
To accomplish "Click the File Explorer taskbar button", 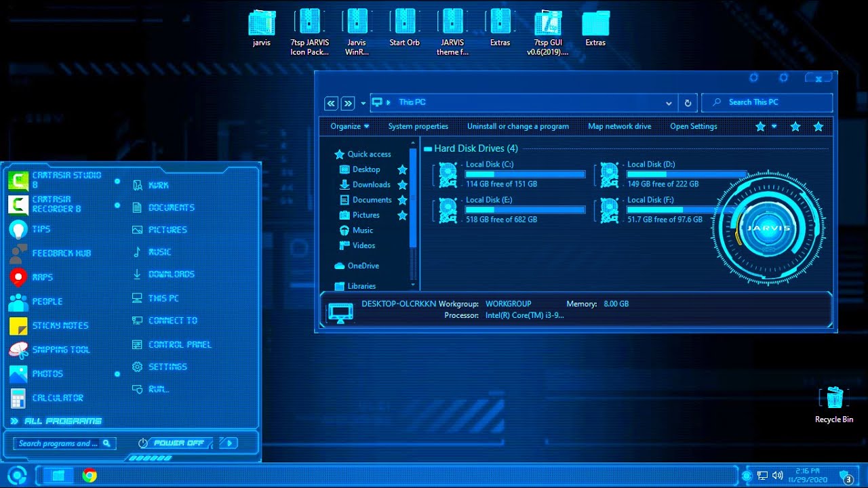I will pyautogui.click(x=58, y=476).
